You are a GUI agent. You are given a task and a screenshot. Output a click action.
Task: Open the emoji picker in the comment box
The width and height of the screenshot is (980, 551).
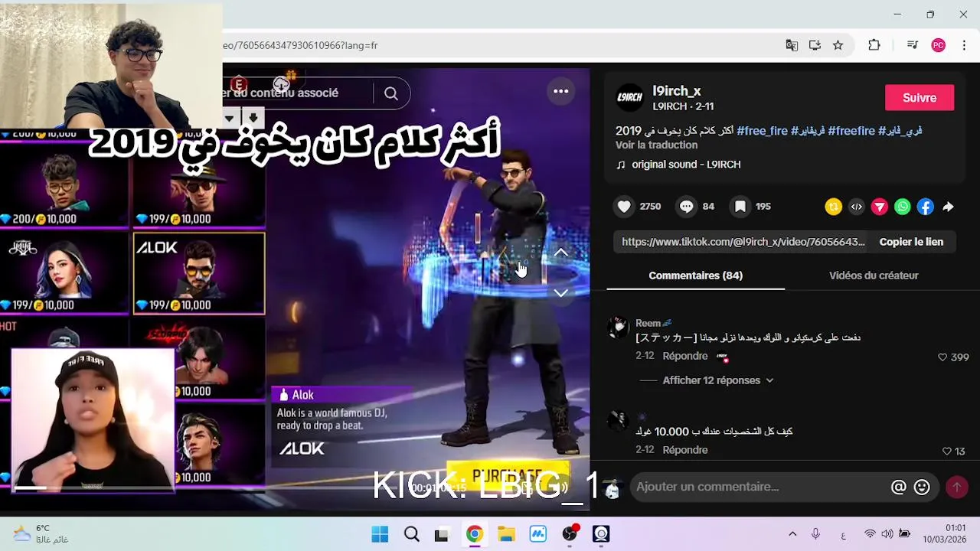[922, 487]
